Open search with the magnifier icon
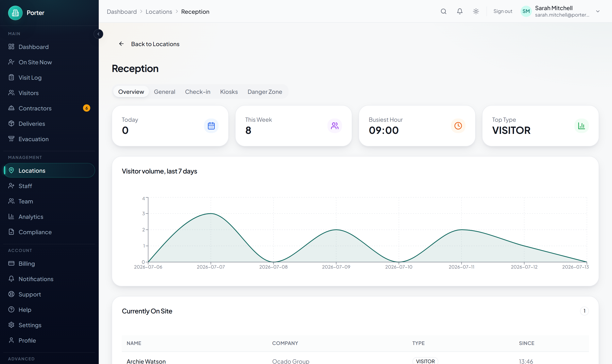 click(x=443, y=11)
